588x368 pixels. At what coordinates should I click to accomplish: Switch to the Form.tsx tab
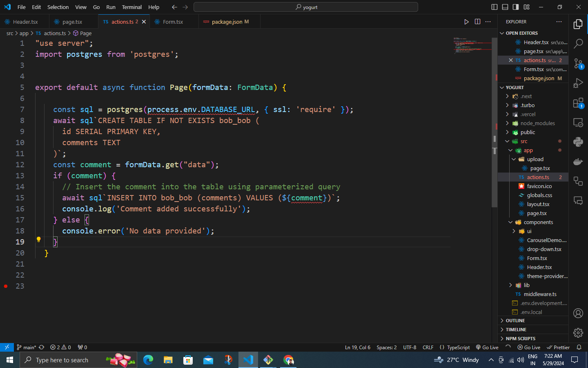tap(173, 22)
